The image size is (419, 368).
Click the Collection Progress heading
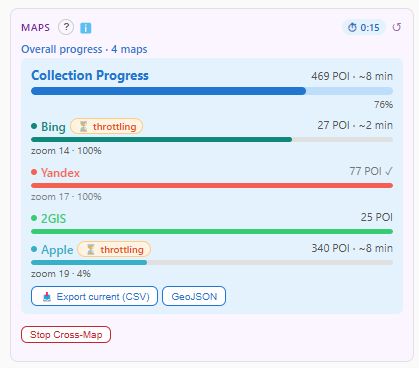coord(90,75)
